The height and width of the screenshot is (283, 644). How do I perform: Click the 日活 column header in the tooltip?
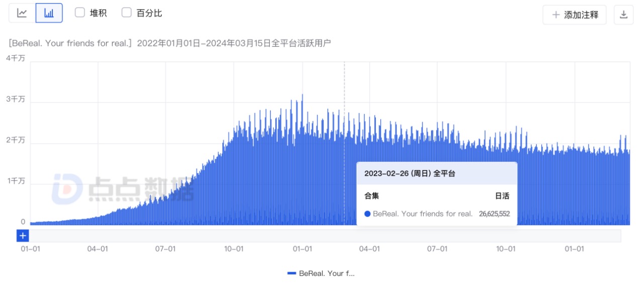coord(502,196)
